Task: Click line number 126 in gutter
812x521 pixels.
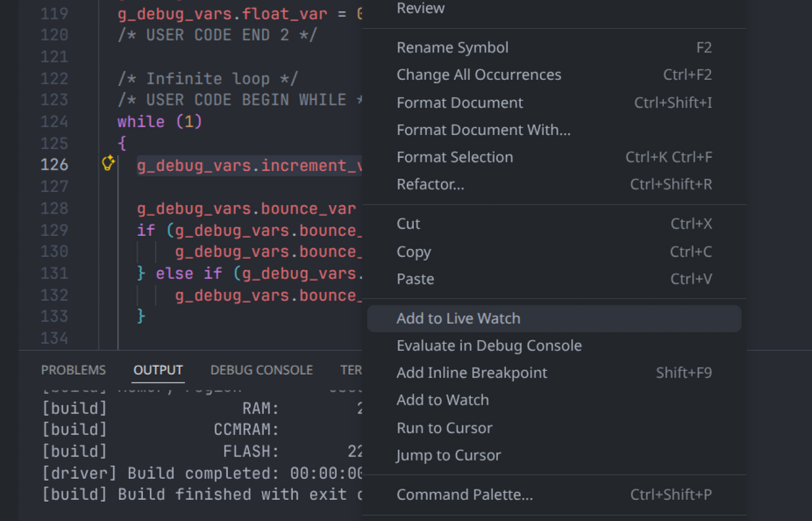Action: 54,165
